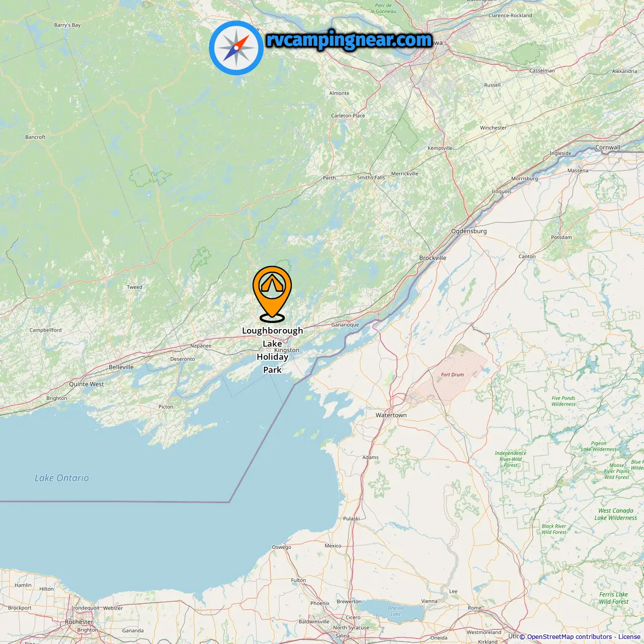
Task: Select the Brockville town label
Action: tap(433, 258)
